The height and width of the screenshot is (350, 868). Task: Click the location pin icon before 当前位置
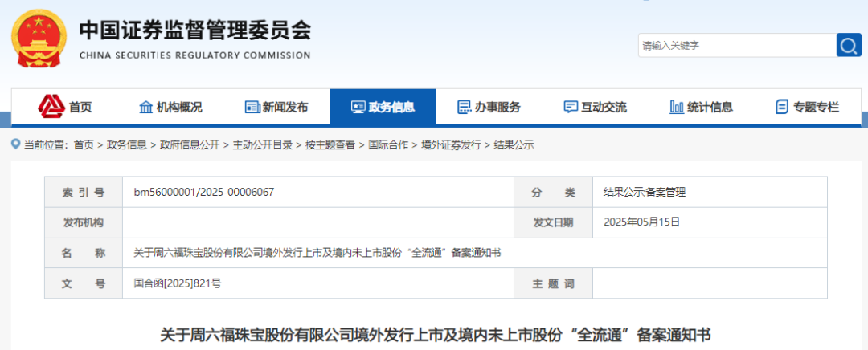tap(15, 144)
